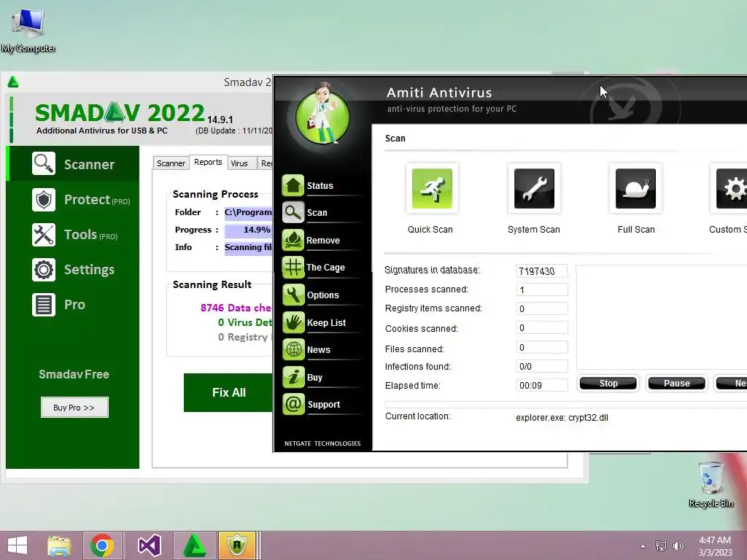Viewport: 747px width, 560px height.
Task: Click the Registry items scanned field
Action: (542, 308)
